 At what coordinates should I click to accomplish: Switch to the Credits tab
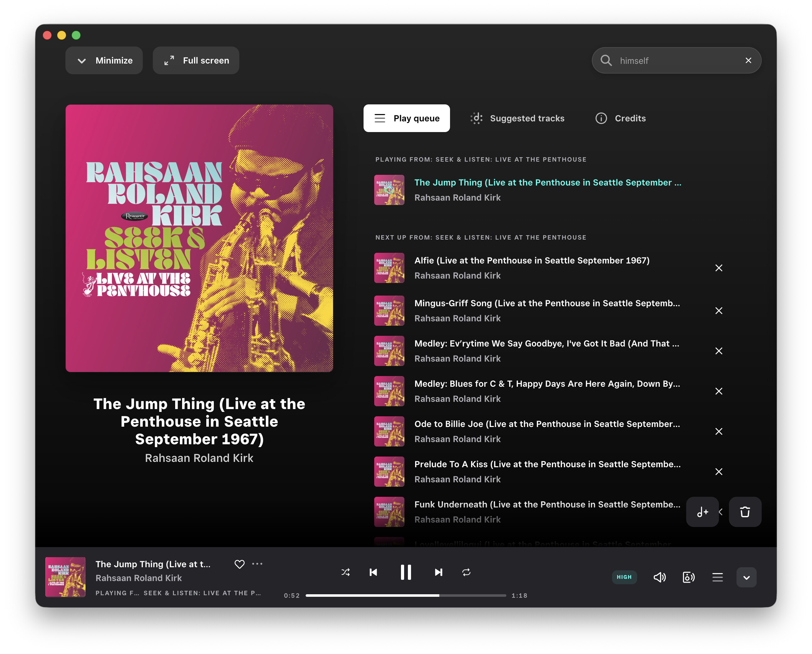click(620, 118)
